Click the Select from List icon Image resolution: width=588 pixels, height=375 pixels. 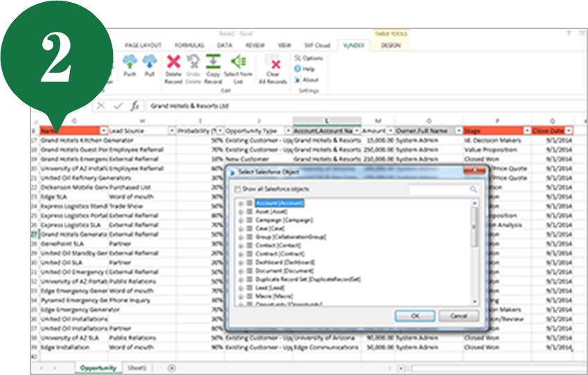pos(238,62)
